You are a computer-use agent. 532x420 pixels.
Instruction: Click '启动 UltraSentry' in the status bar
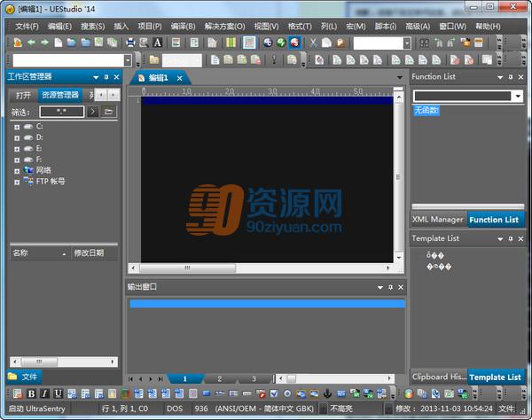36,408
